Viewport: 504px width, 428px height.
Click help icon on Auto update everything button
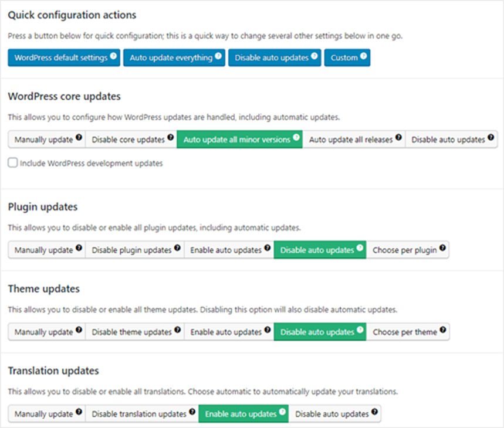coord(218,56)
